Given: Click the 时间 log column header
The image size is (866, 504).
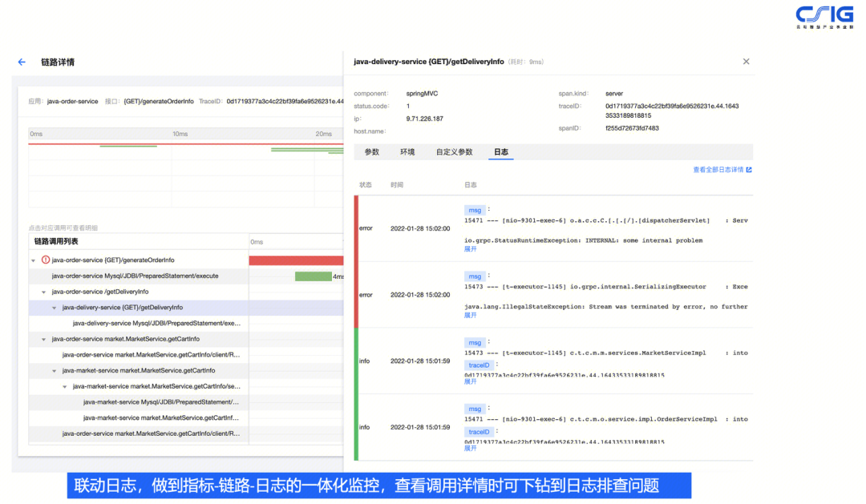Looking at the screenshot, I should pyautogui.click(x=397, y=185).
